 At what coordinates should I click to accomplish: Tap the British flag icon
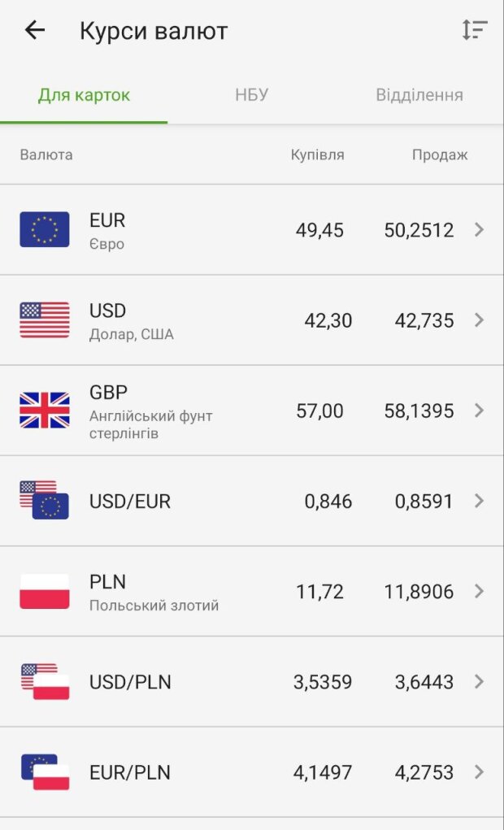tap(45, 410)
